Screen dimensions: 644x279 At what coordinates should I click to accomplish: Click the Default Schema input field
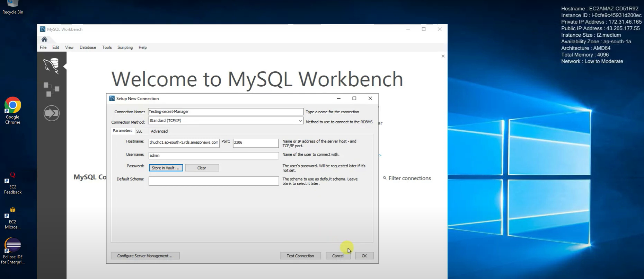[214, 181]
